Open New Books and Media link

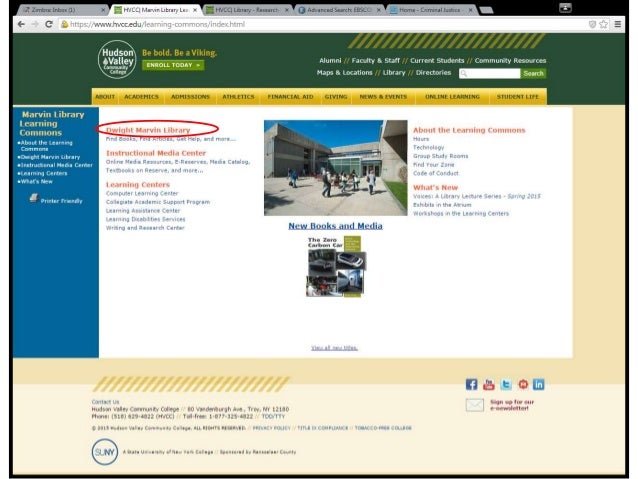click(335, 226)
